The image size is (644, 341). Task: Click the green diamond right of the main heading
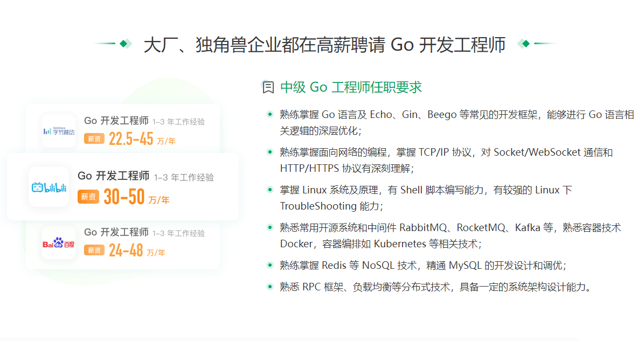pos(525,44)
